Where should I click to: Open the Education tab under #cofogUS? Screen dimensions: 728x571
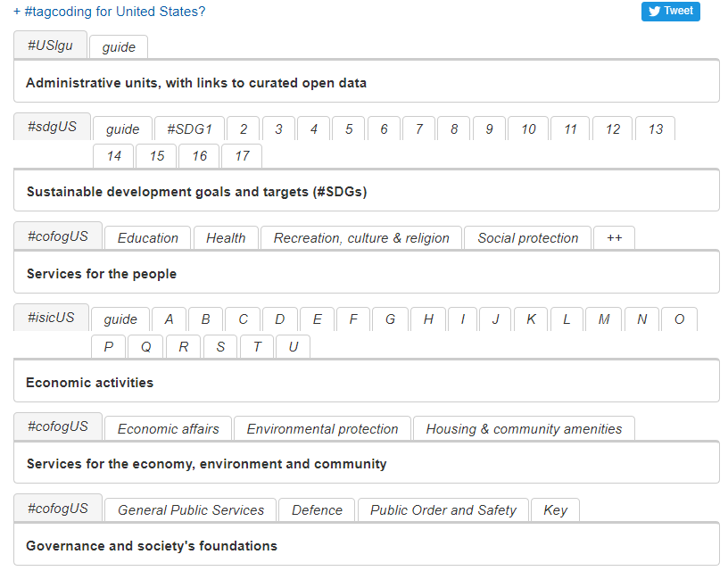[146, 237]
